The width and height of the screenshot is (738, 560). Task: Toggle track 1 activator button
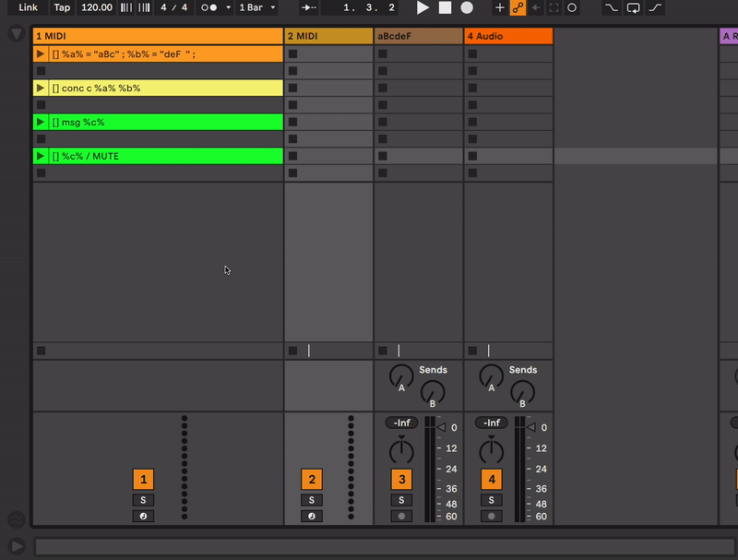(x=143, y=480)
